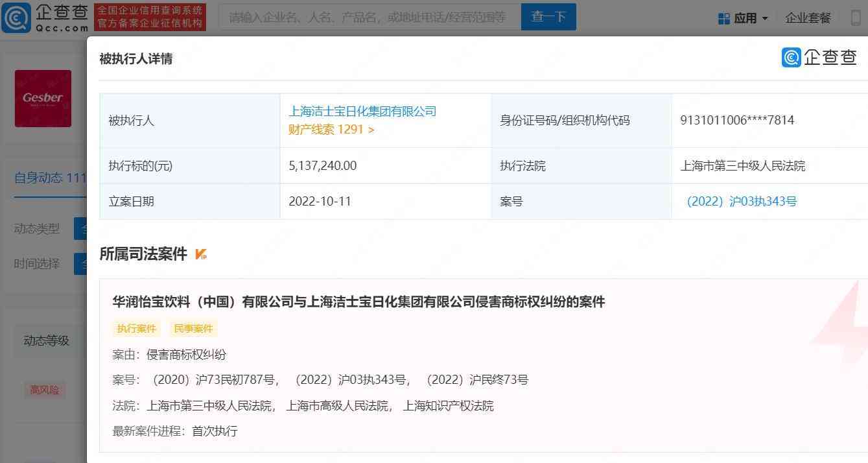This screenshot has width=868, height=463.
Task: Open case number (2022)沪03执343号 link
Action: (x=741, y=202)
